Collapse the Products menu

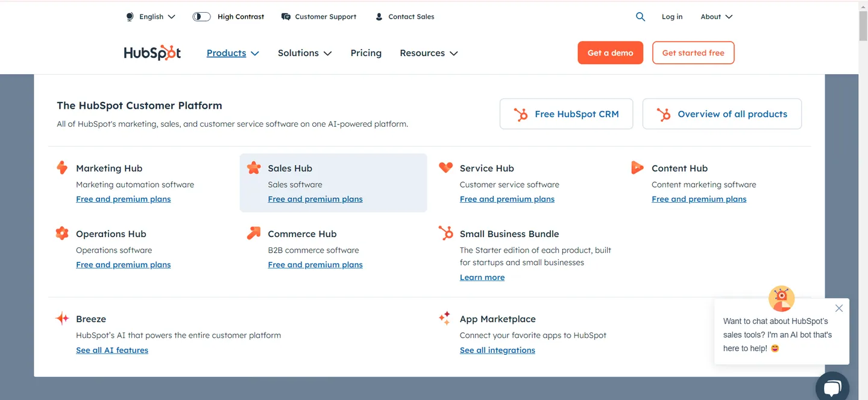233,53
